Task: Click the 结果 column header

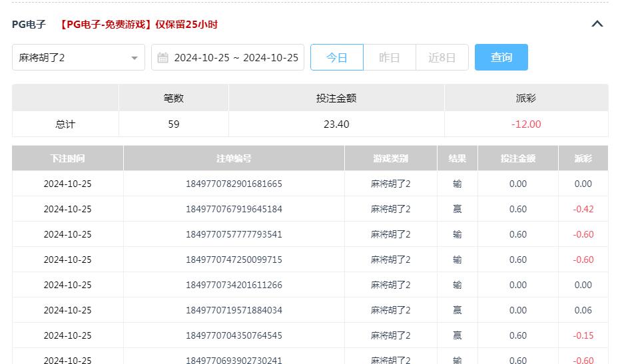Action: click(458, 158)
